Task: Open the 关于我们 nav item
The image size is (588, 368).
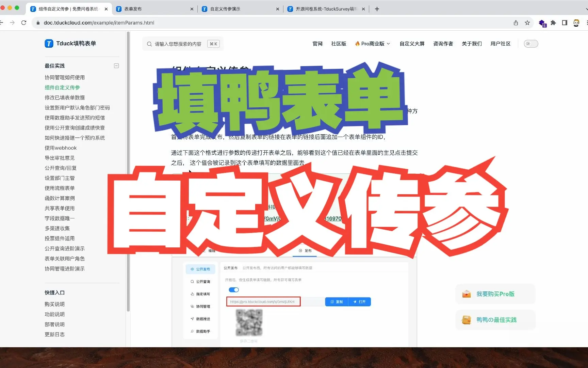Action: (x=472, y=44)
